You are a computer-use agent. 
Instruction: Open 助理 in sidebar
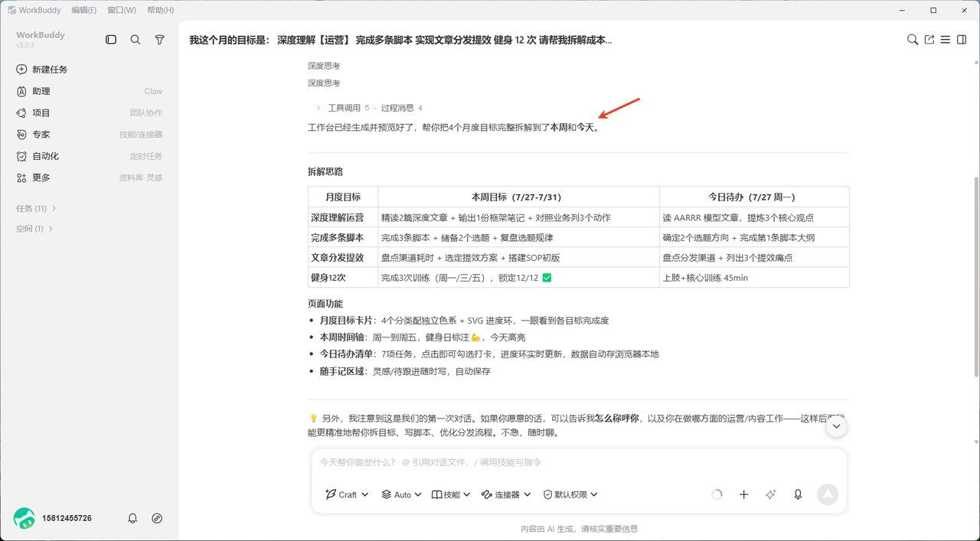[90, 91]
